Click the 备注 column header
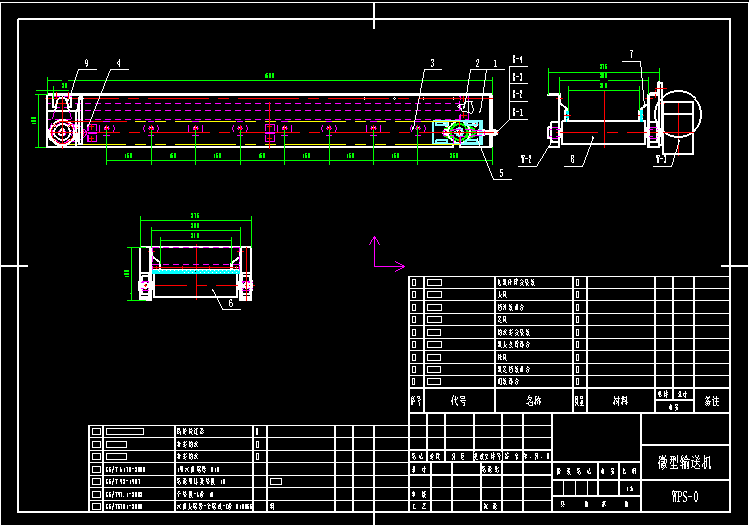 coord(712,401)
